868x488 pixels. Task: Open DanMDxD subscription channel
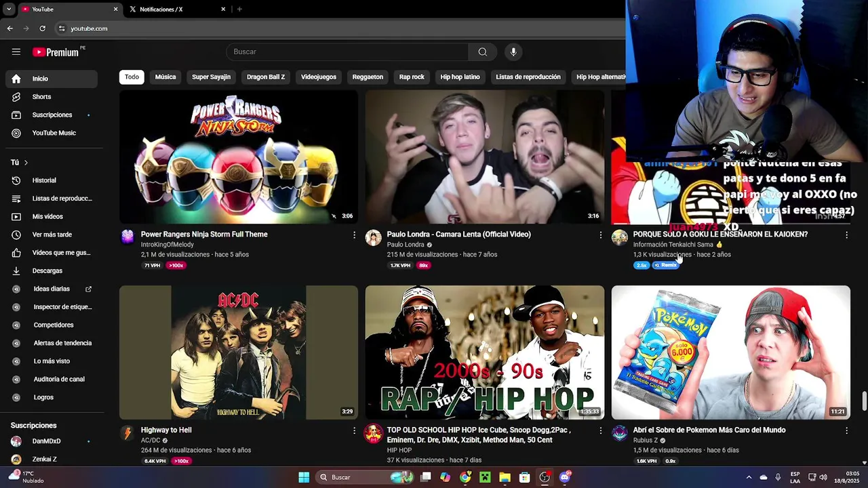point(52,441)
